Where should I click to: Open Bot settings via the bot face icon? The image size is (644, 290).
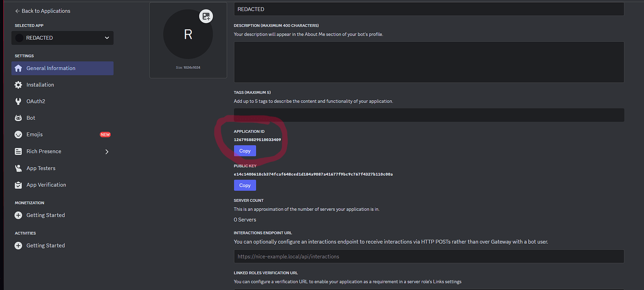click(18, 117)
